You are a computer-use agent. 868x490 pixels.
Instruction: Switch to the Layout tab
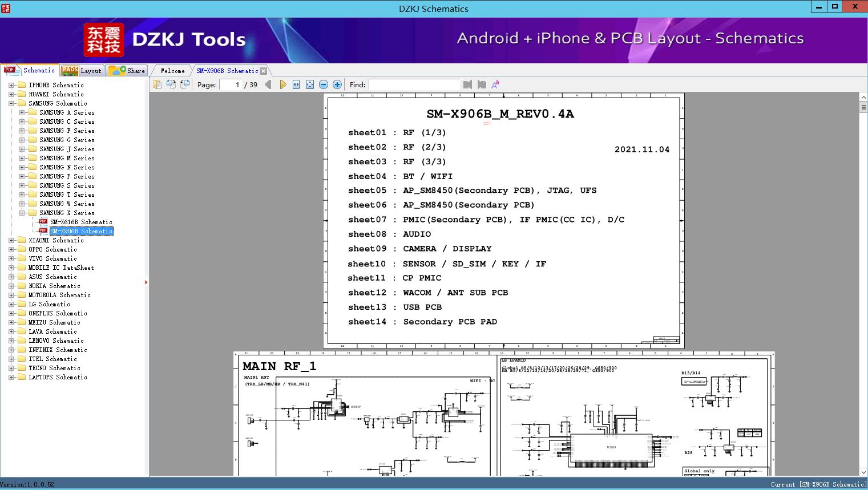[82, 71]
